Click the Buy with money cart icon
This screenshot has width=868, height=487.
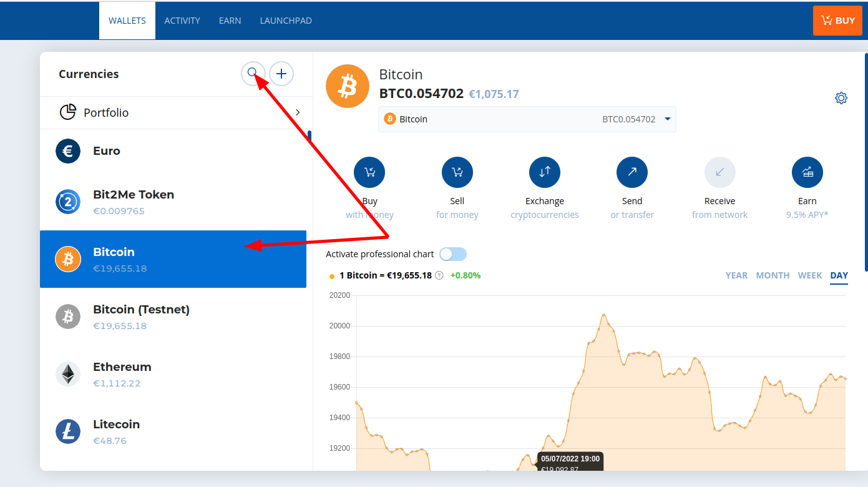coord(369,172)
